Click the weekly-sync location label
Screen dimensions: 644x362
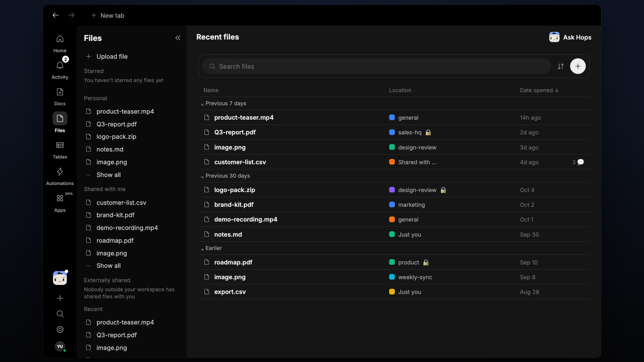point(415,277)
